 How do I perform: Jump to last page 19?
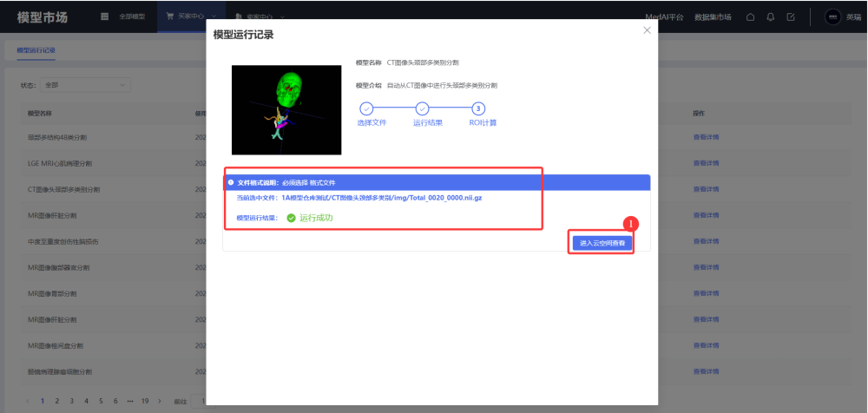pos(145,401)
